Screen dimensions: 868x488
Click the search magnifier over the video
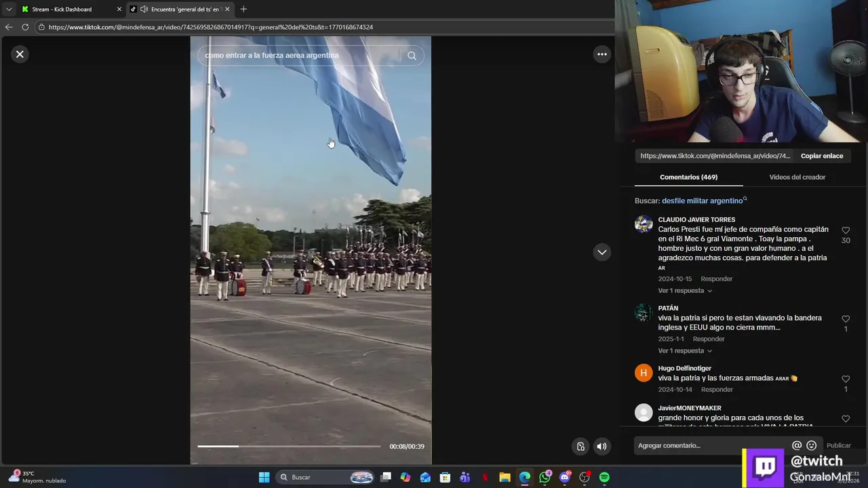[412, 56]
